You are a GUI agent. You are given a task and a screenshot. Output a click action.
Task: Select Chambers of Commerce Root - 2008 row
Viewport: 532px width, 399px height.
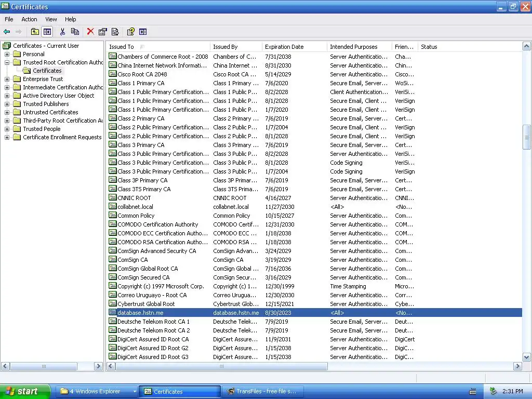[314, 57]
